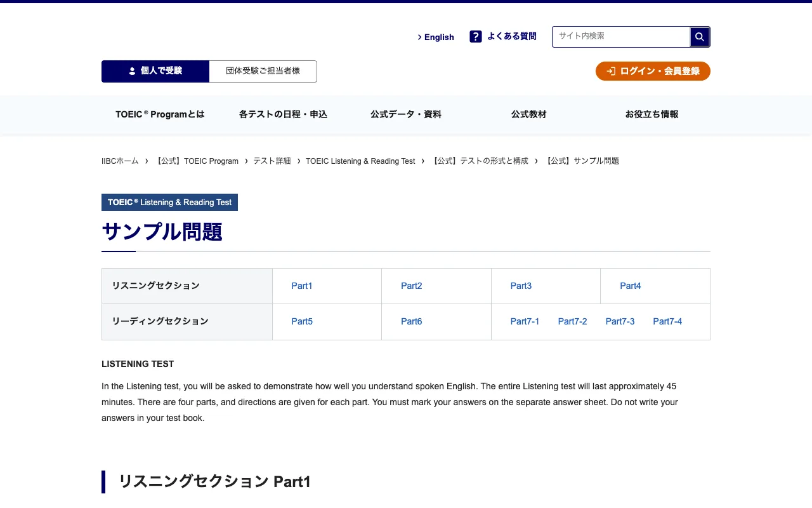Screen dimensions: 812x508
Task: Click the TOEIC Listening & Reading Test badge
Action: tap(169, 203)
